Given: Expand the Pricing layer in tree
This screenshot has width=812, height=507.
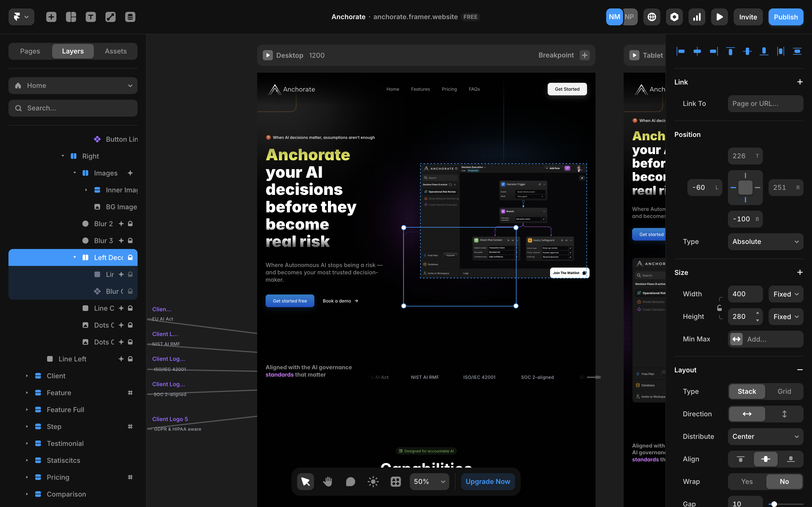Looking at the screenshot, I should pyautogui.click(x=27, y=477).
